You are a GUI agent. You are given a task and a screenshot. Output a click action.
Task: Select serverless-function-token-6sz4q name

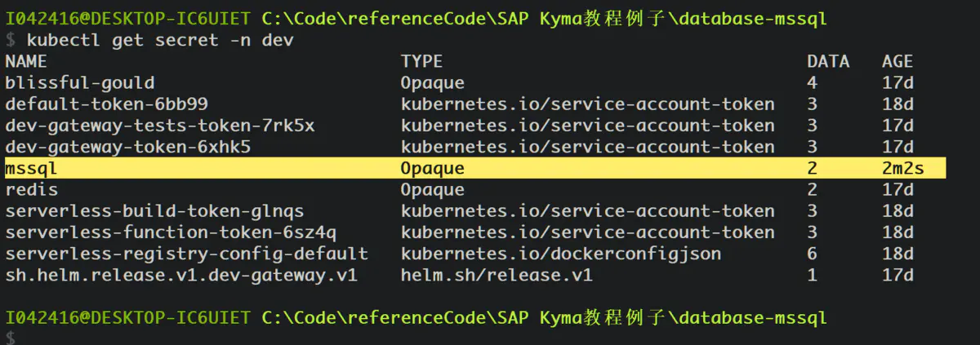point(170,232)
